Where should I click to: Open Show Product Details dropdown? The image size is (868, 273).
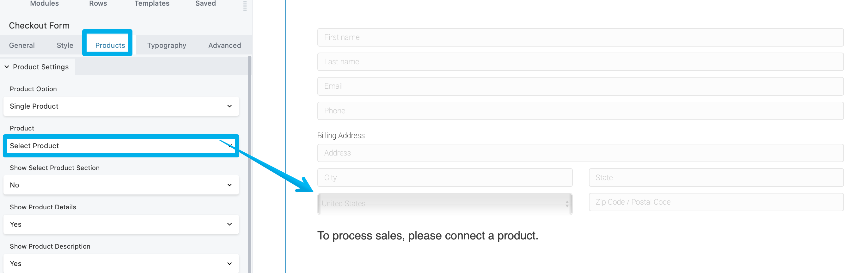click(121, 225)
